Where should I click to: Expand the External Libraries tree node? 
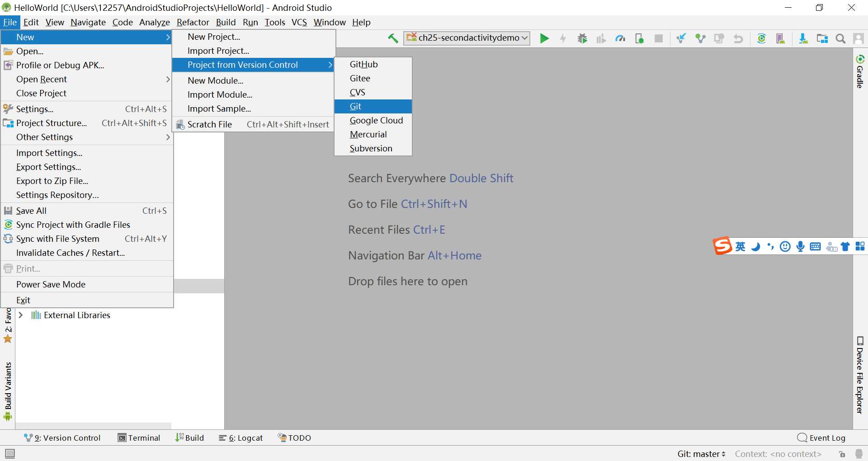(x=21, y=315)
